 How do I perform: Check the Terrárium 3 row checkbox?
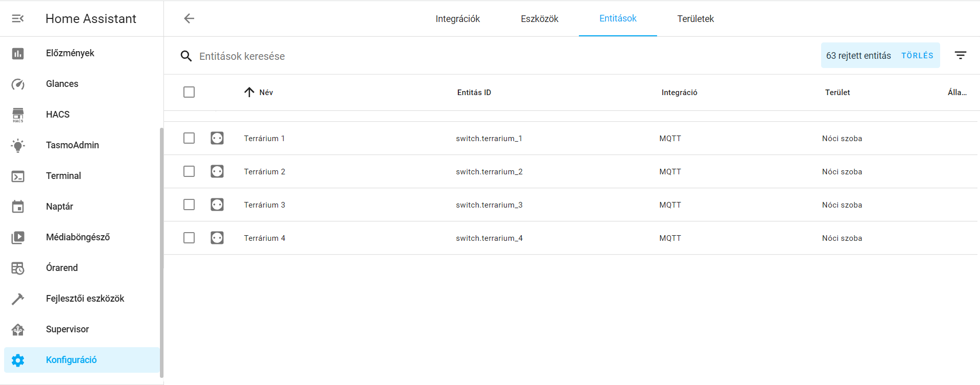pos(189,205)
